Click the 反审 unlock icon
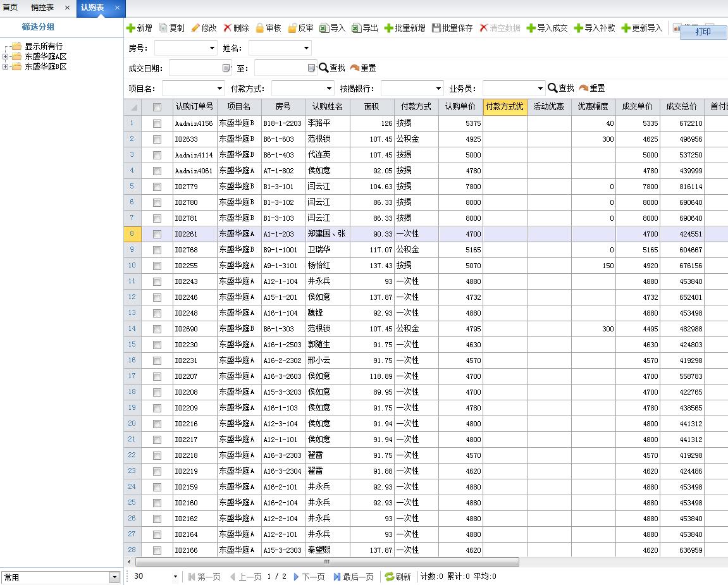This screenshot has height=585, width=728. point(292,28)
